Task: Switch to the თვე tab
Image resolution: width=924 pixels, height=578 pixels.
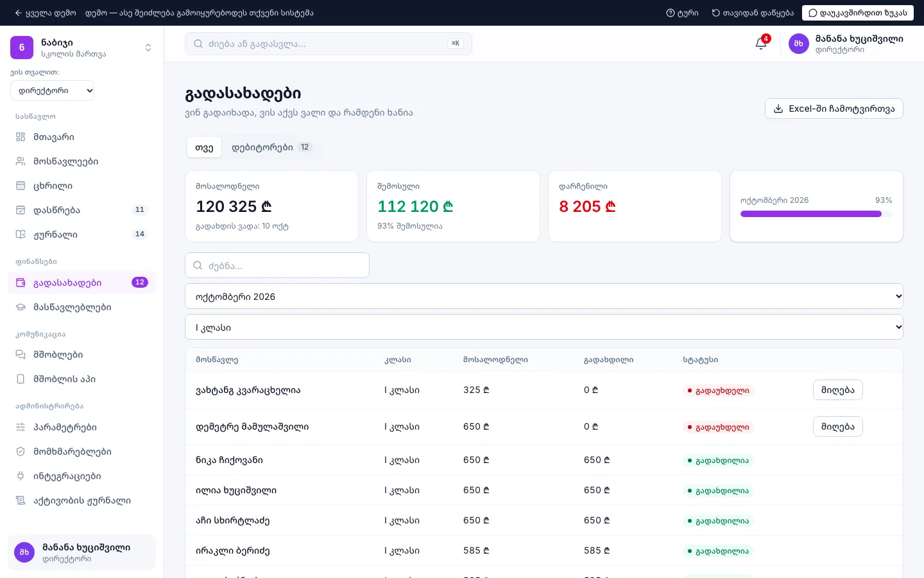Action: 204,147
